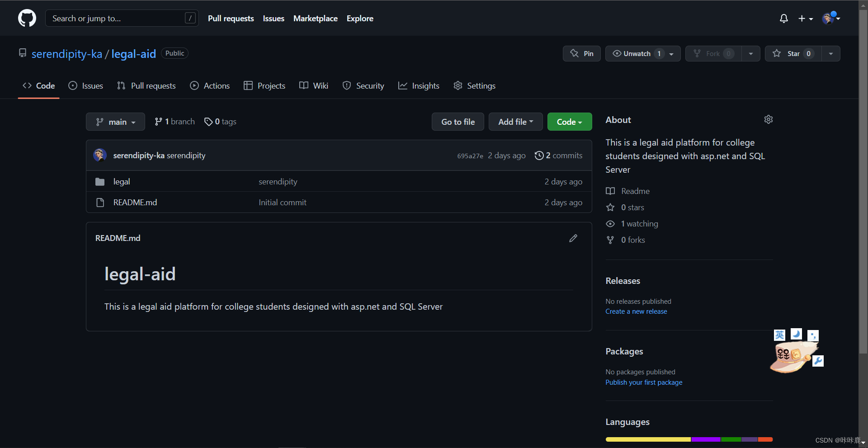Switch to the Insights tab

[x=419, y=85]
